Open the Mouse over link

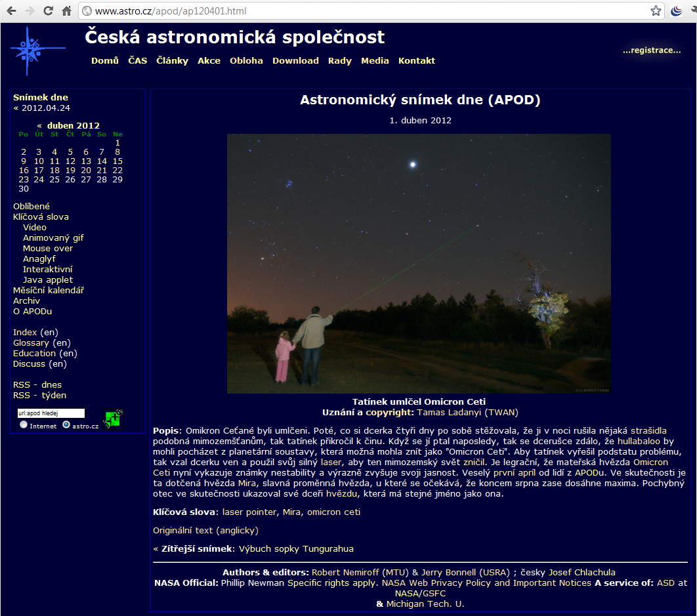coord(48,249)
